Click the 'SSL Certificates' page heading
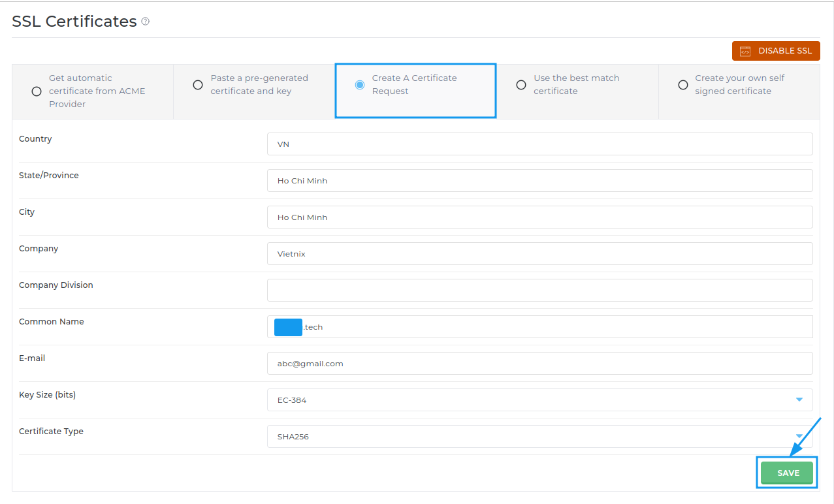The height and width of the screenshot is (504, 834). pos(74,22)
